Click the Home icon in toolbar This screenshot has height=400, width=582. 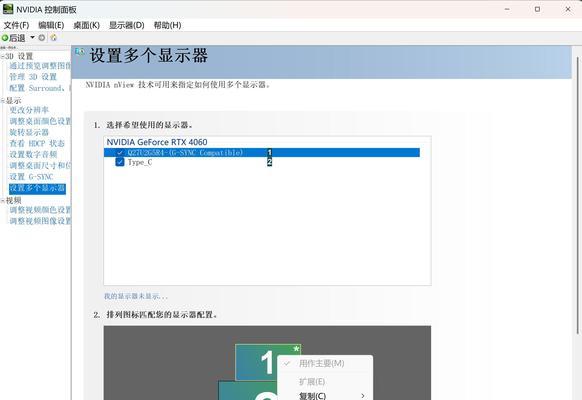pos(53,37)
